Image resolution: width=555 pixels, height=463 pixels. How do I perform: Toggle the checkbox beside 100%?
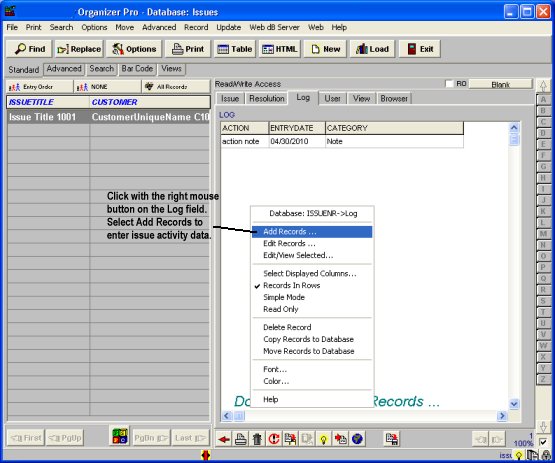click(543, 442)
